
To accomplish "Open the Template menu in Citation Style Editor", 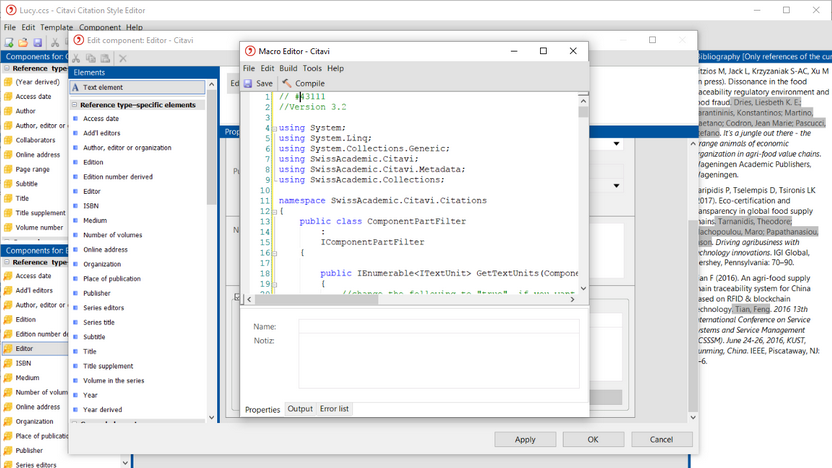I will (x=56, y=27).
